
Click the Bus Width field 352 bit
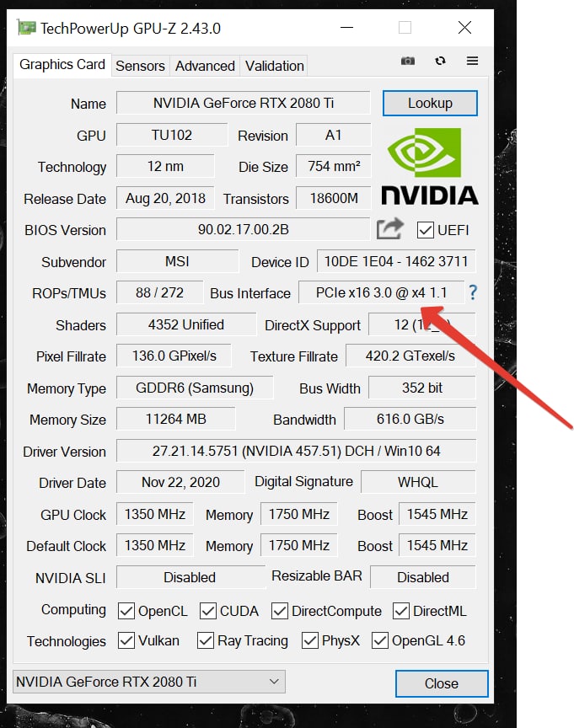[422, 388]
